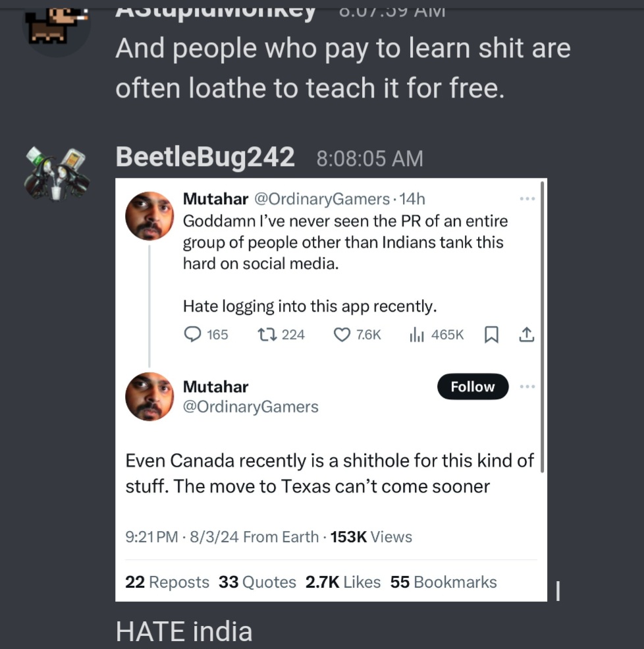644x649 pixels.
Task: Open three-dot menu beside Follow button
Action: pyautogui.click(x=527, y=387)
